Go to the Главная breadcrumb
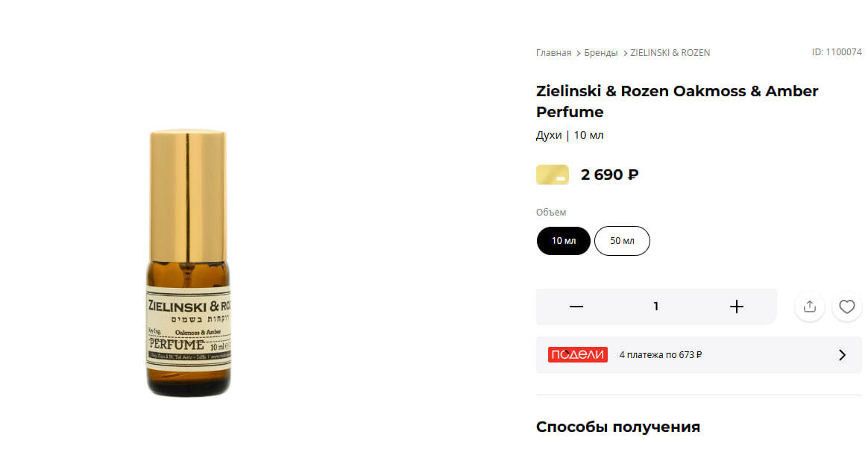 553,53
